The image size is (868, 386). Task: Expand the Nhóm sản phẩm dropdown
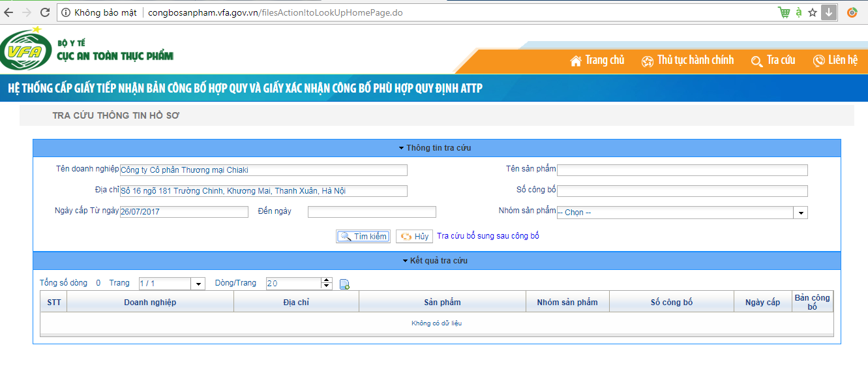pos(800,213)
